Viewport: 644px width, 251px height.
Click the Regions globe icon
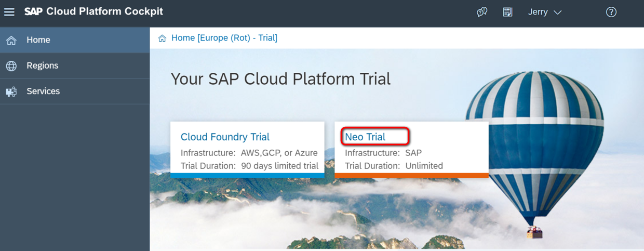click(11, 66)
